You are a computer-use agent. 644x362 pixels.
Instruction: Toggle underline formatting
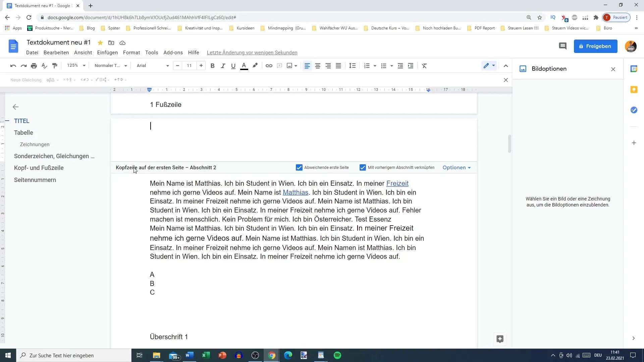pos(233,66)
